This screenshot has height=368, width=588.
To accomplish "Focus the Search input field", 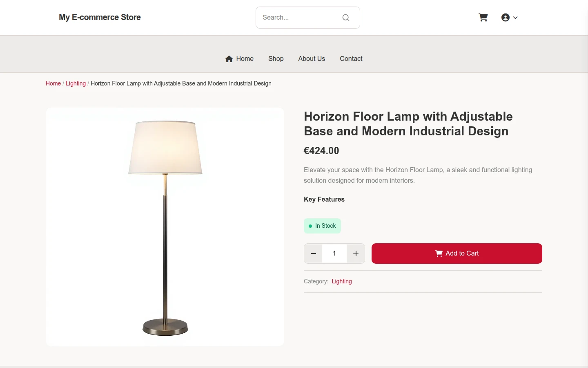I will pyautogui.click(x=300, y=18).
